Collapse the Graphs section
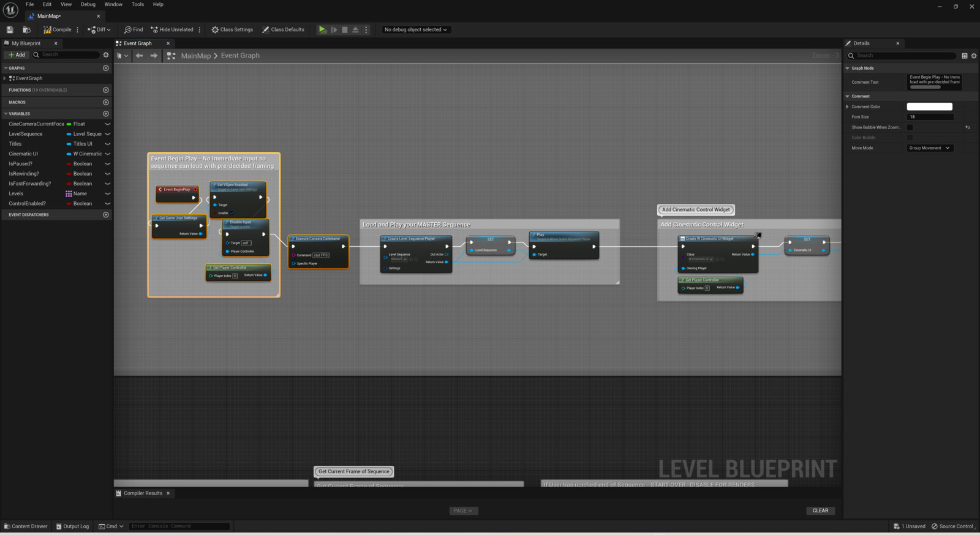980x535 pixels. 6,68
